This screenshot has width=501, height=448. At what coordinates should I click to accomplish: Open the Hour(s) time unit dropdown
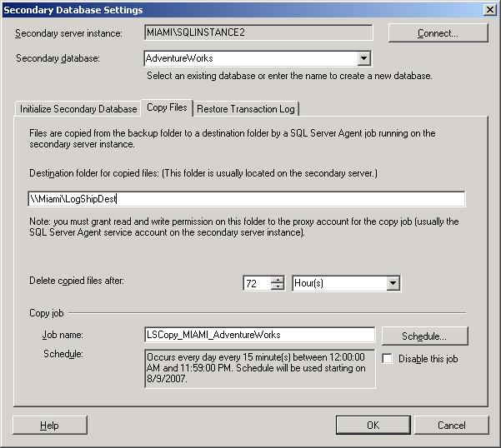[393, 283]
